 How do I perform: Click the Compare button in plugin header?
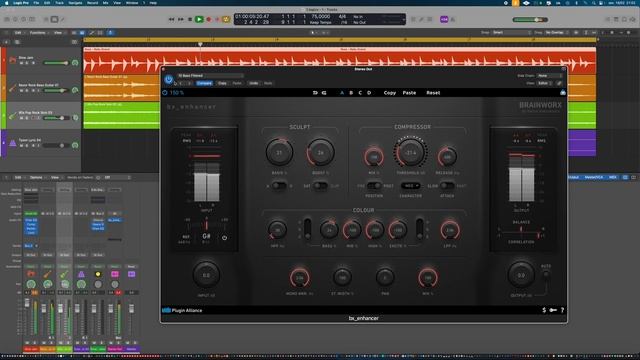204,83
